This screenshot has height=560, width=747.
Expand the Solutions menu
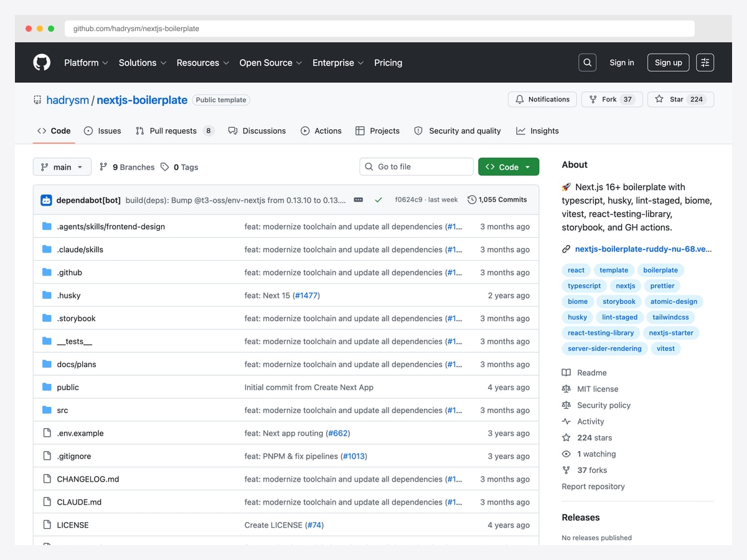[143, 63]
